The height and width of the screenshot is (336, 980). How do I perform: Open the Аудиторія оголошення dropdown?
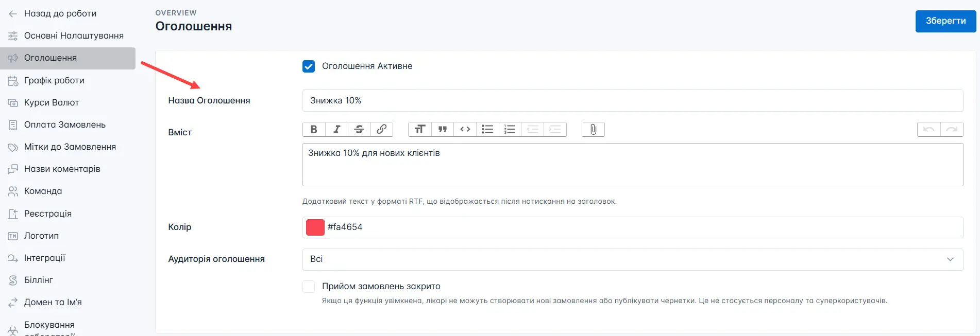pyautogui.click(x=632, y=259)
